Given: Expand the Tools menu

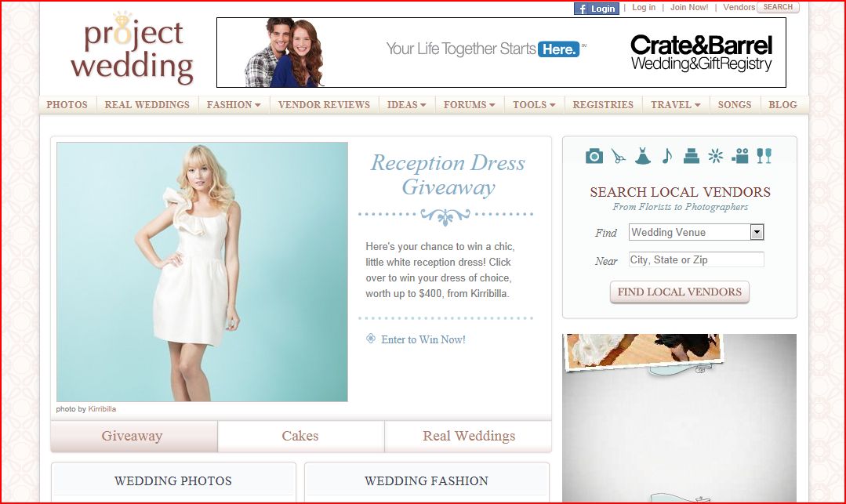Looking at the screenshot, I should [x=534, y=104].
